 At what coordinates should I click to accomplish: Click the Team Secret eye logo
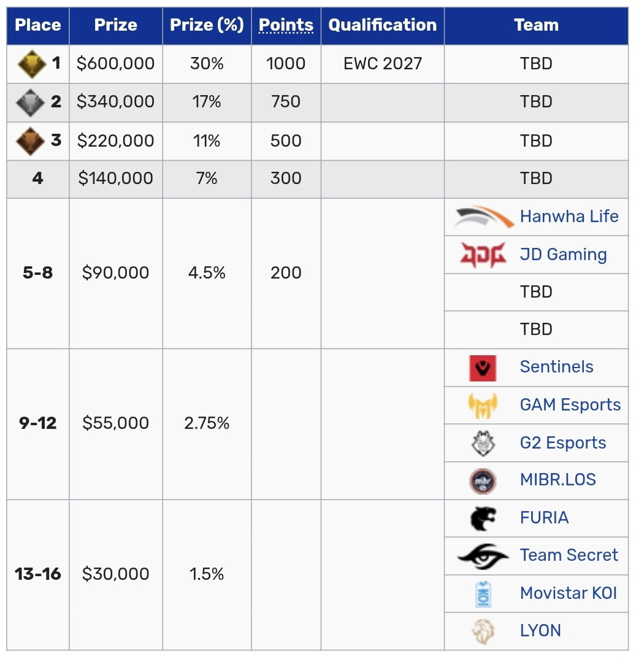pyautogui.click(x=483, y=556)
